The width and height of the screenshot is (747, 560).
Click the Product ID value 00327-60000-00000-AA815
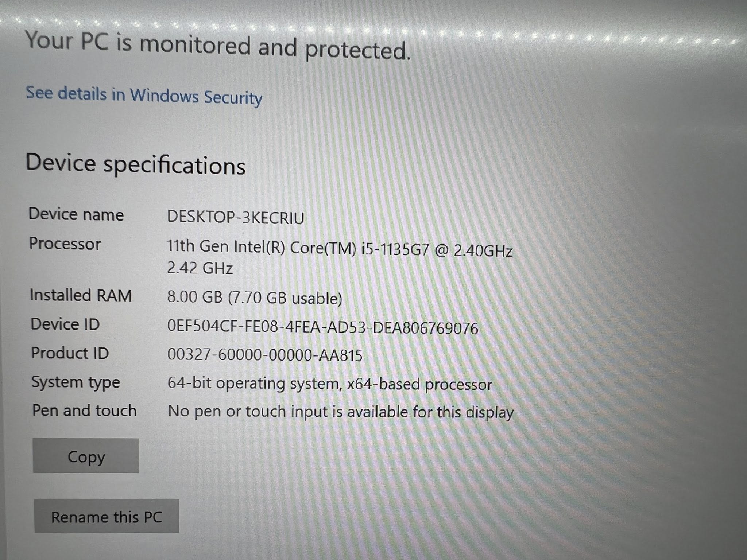tap(265, 355)
